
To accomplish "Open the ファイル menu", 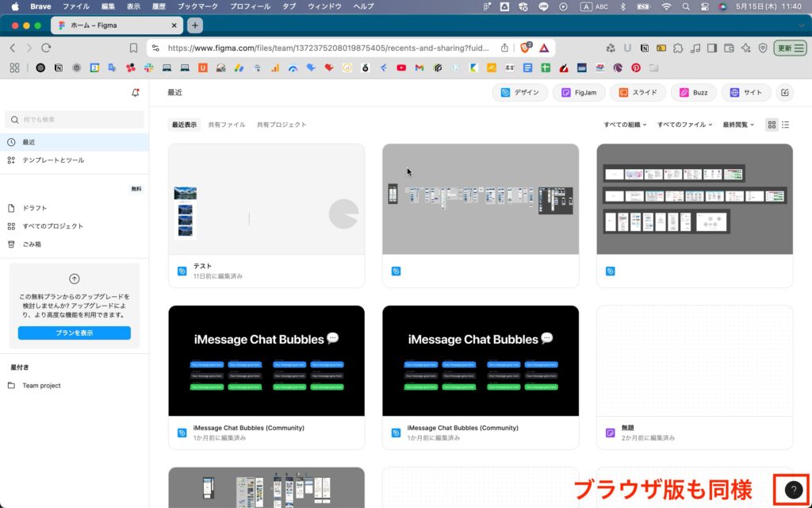I will [x=75, y=6].
